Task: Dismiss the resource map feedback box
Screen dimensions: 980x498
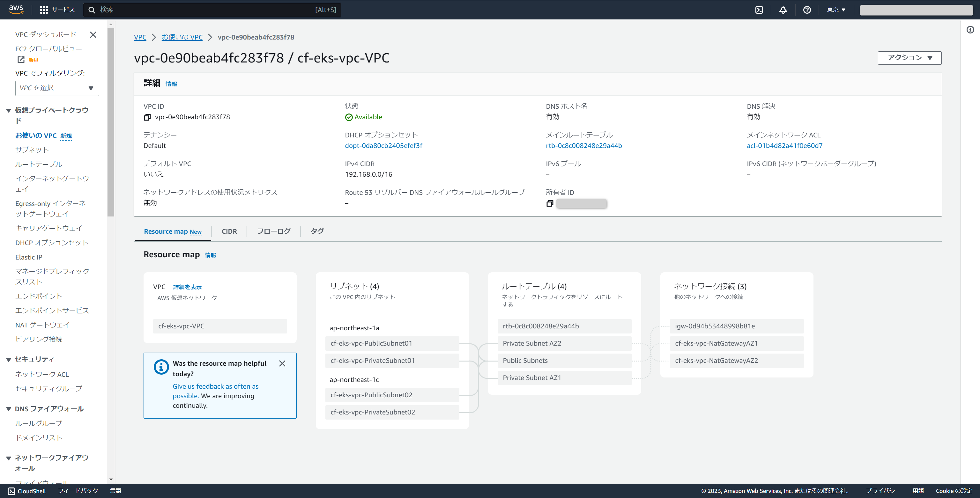Action: click(x=282, y=363)
